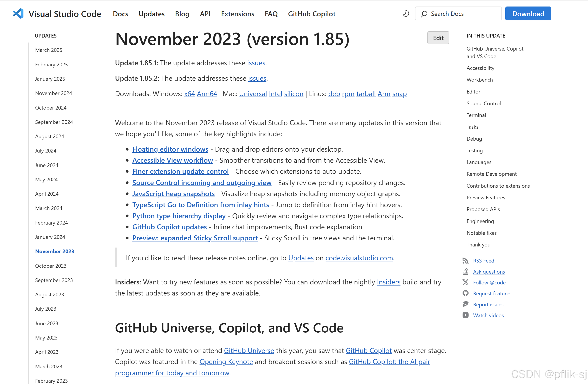Open the Extensions menu item
The image size is (588, 384).
[x=237, y=14]
